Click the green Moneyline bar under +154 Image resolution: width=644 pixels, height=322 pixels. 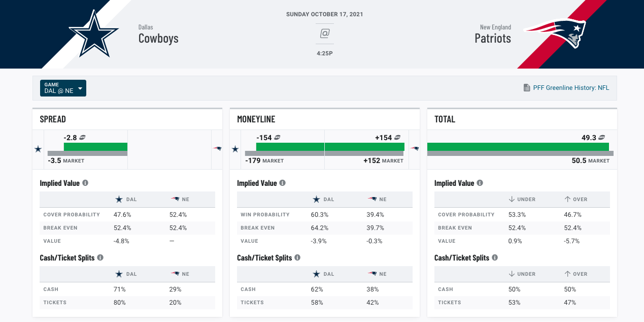point(364,147)
